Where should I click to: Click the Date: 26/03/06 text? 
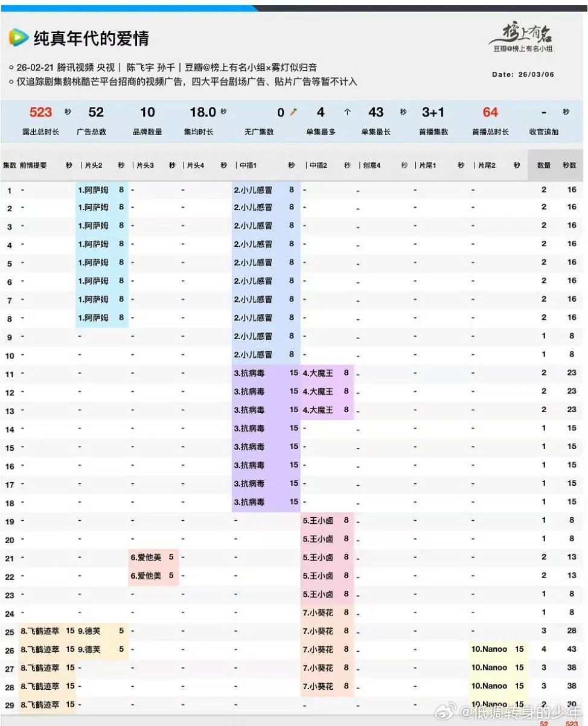click(523, 75)
